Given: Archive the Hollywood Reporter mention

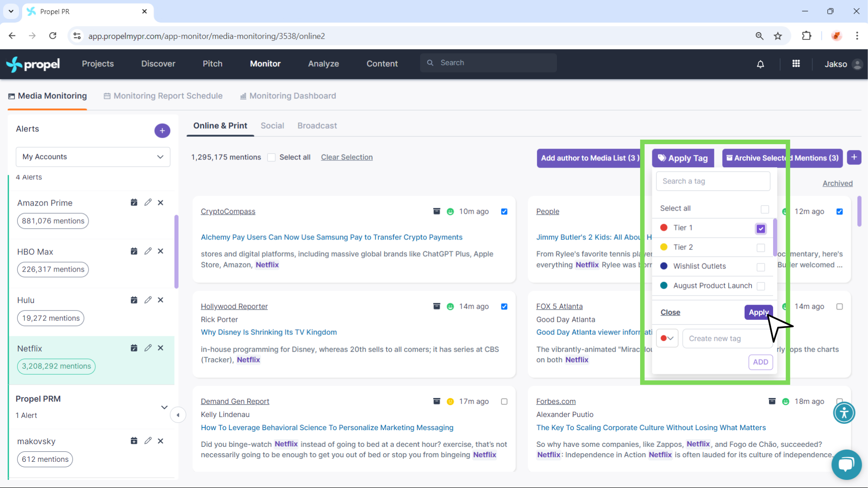Looking at the screenshot, I should point(437,306).
